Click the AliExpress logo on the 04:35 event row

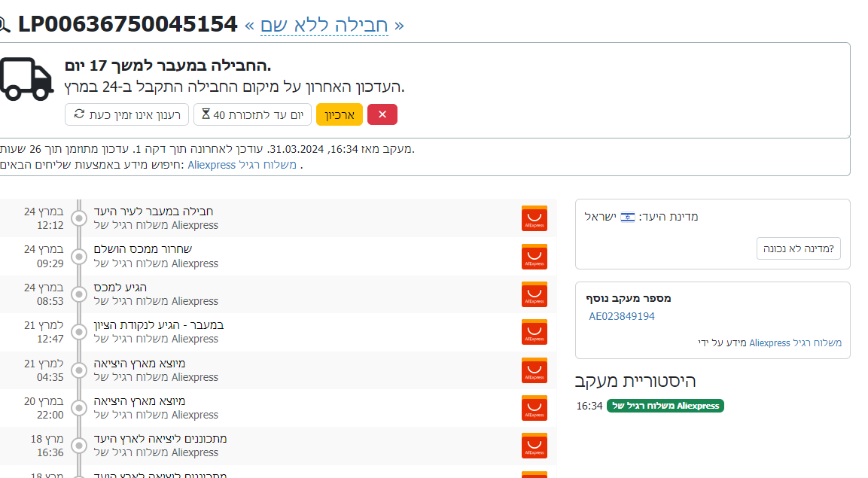click(x=535, y=370)
